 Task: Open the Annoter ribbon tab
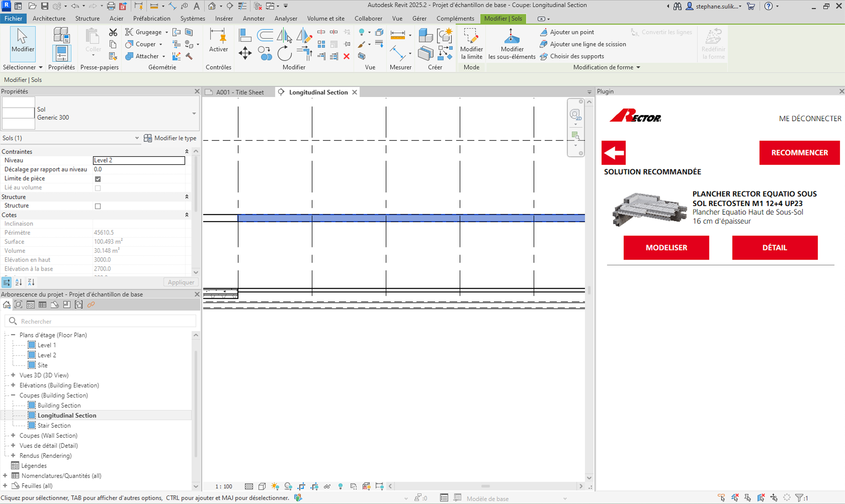[x=253, y=18]
